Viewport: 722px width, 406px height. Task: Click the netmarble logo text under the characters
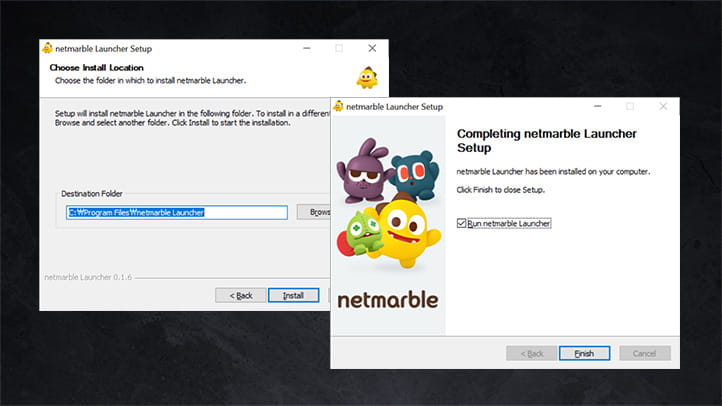coord(388,300)
